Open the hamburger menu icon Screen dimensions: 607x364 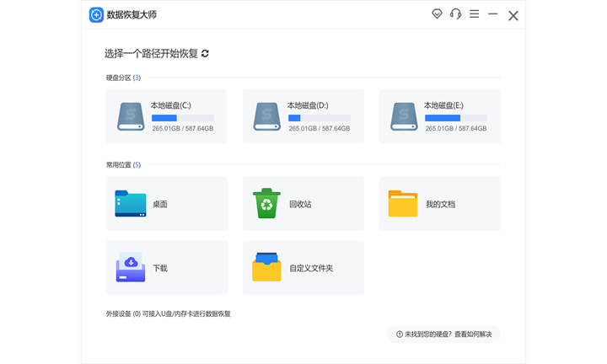pos(474,14)
